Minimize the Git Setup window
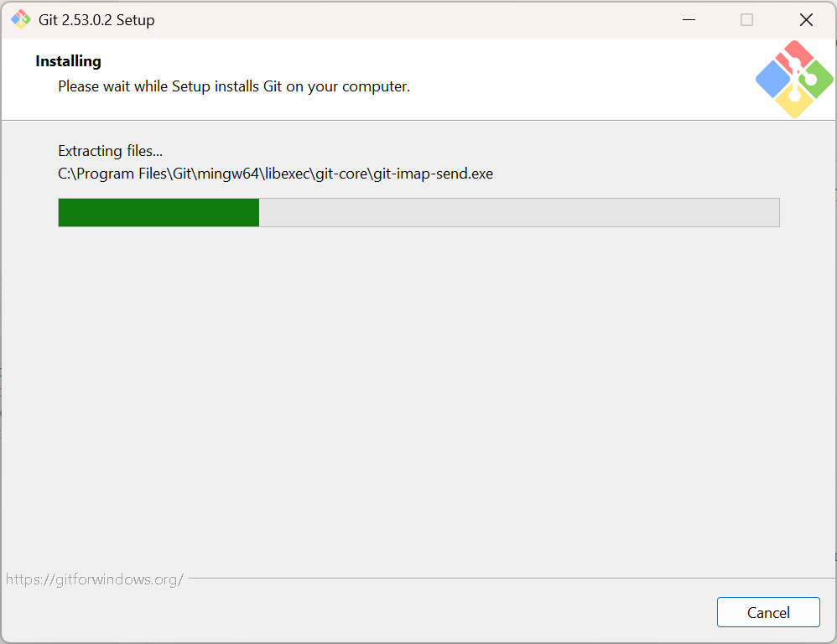This screenshot has width=837, height=644. click(x=689, y=20)
